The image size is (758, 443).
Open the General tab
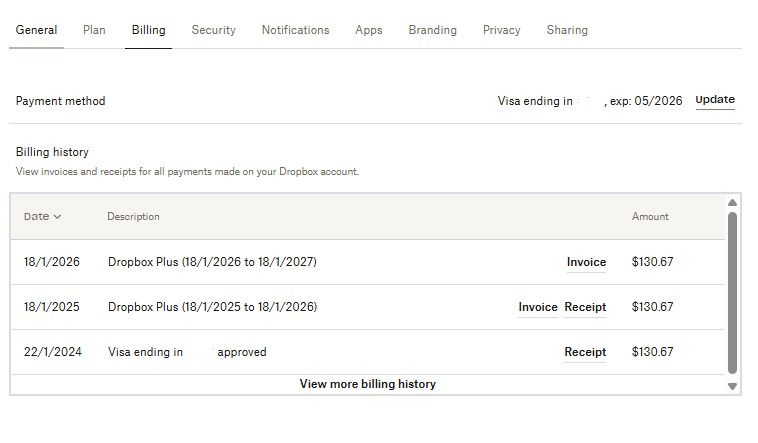pyautogui.click(x=36, y=30)
